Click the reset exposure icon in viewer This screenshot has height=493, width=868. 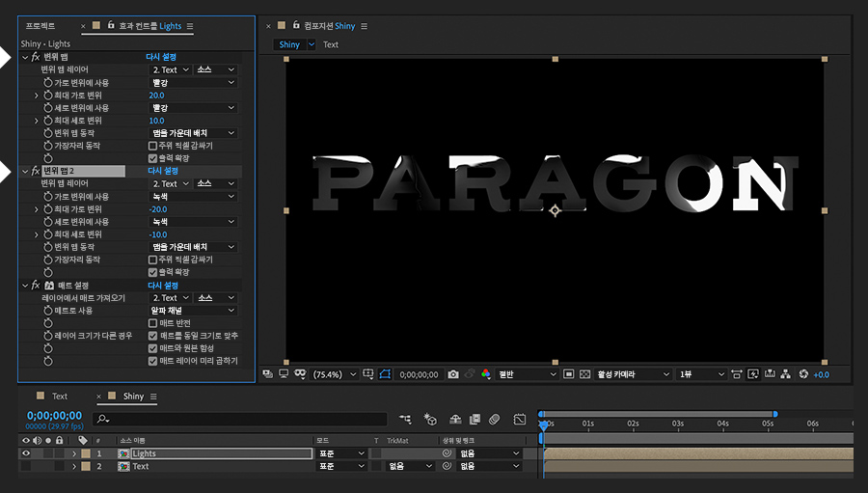pyautogui.click(x=803, y=374)
